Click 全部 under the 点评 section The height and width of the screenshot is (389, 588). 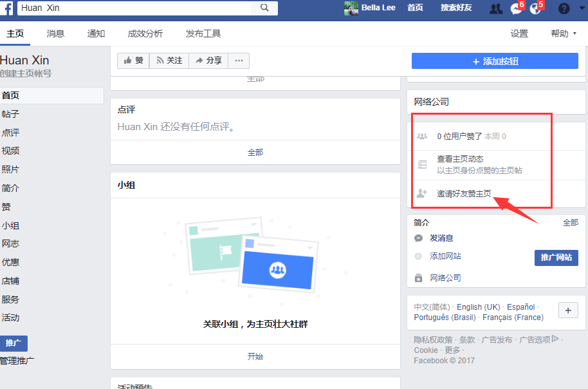point(255,153)
